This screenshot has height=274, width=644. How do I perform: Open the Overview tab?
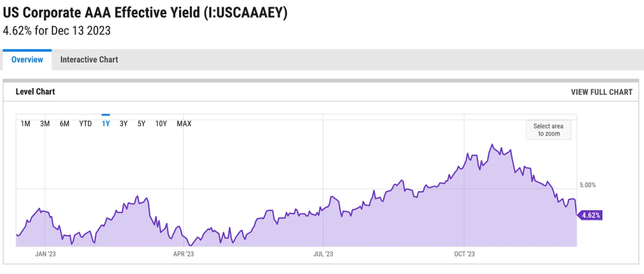[27, 60]
